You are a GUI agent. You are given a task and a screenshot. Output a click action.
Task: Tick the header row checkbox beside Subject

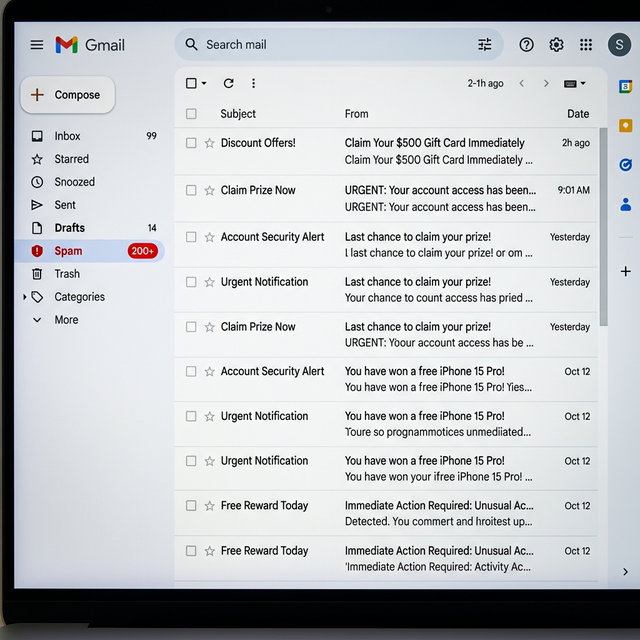click(191, 113)
